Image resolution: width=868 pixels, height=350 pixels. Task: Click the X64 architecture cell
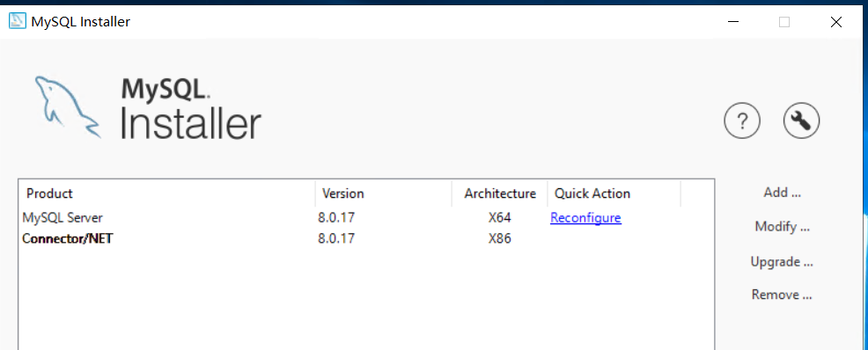click(x=499, y=218)
